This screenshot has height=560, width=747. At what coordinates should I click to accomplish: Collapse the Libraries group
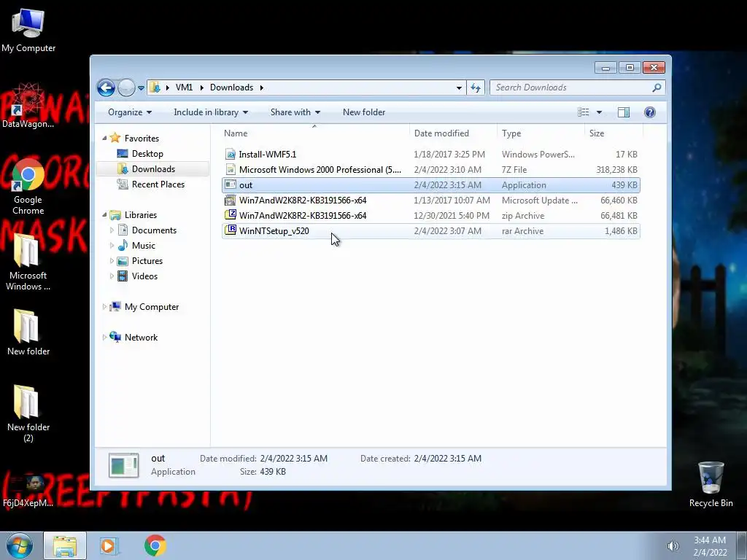[x=104, y=215]
